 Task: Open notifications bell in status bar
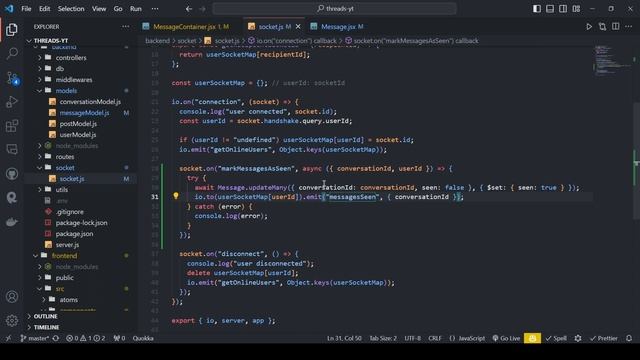point(629,338)
